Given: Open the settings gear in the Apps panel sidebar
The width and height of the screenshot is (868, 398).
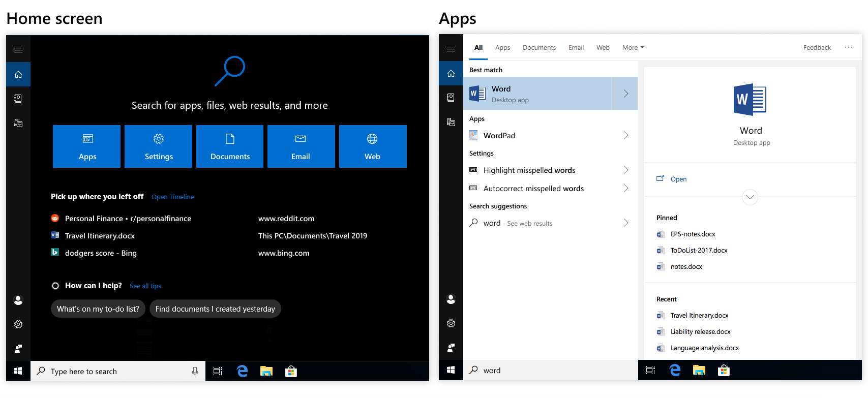Looking at the screenshot, I should tap(451, 323).
